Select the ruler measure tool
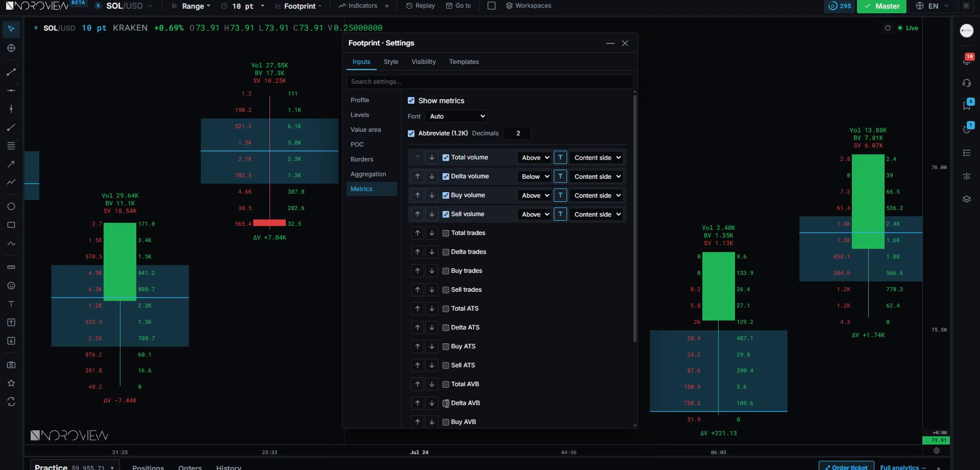This screenshot has width=980, height=470. [x=11, y=267]
